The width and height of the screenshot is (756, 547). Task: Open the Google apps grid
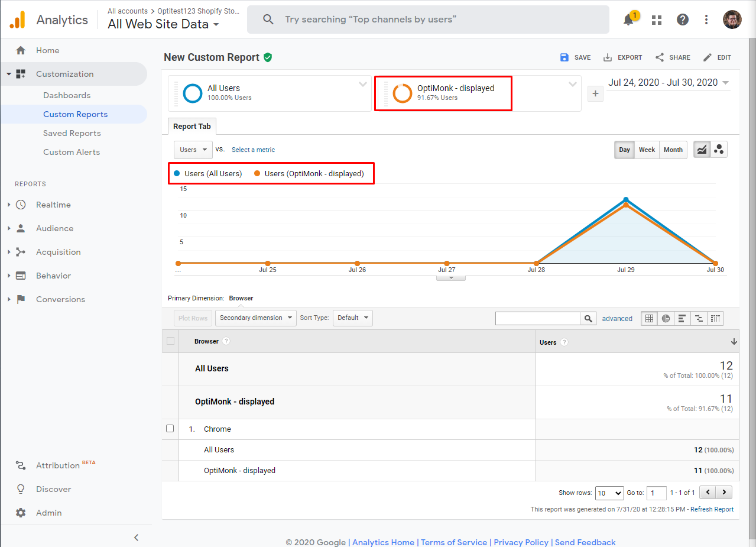pos(657,20)
